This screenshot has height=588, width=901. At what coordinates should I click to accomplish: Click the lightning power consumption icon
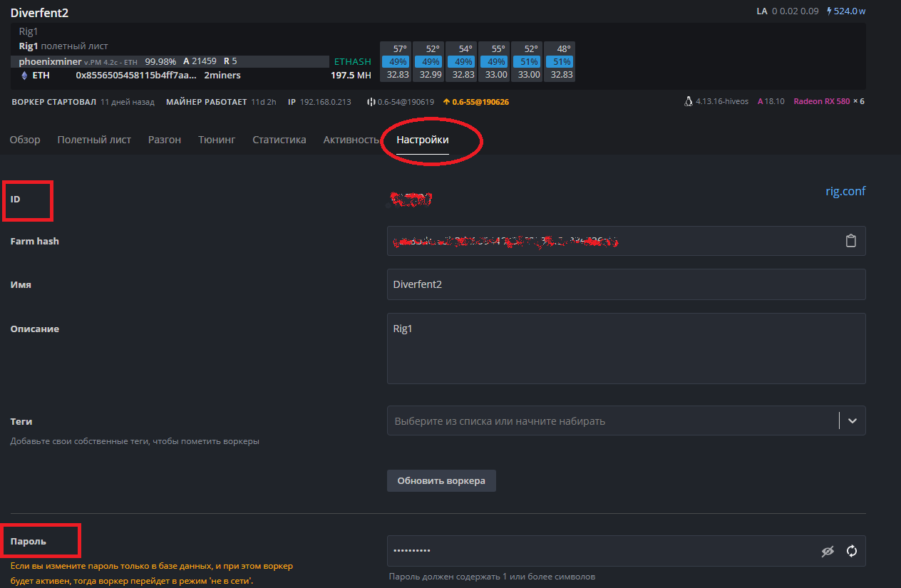click(x=829, y=11)
